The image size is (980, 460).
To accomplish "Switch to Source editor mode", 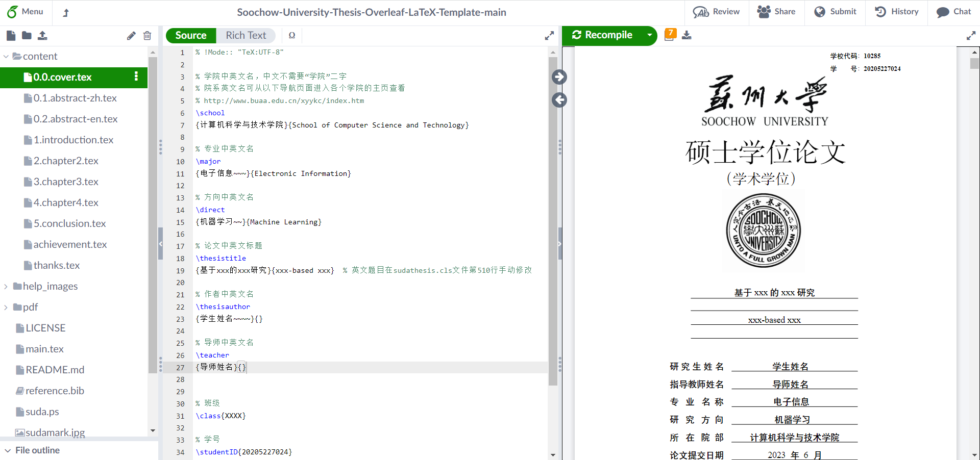I will point(191,35).
